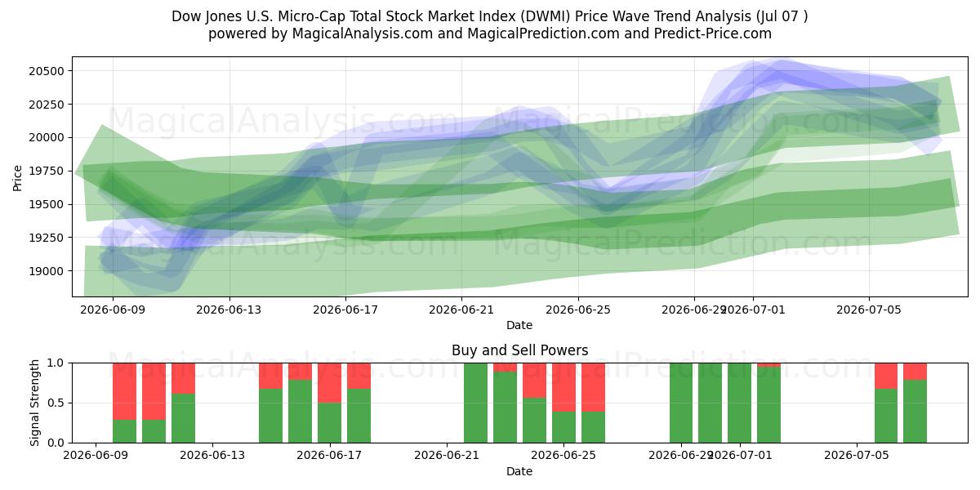Click the 1.0 signal strength tick label
980x490 pixels.
(x=56, y=363)
